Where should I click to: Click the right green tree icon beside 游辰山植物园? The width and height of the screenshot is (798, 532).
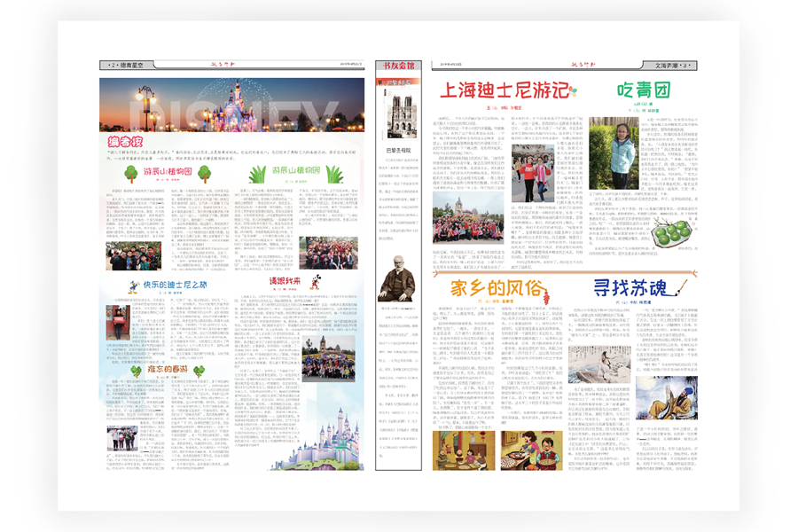coord(205,174)
